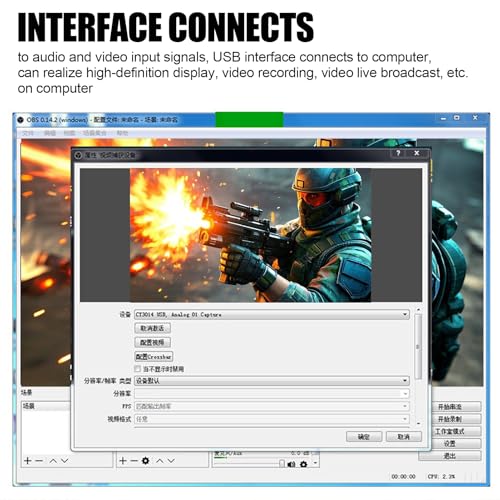This screenshot has height=500, width=500.
Task: Click the mixer volume slider handle
Action: (282, 464)
